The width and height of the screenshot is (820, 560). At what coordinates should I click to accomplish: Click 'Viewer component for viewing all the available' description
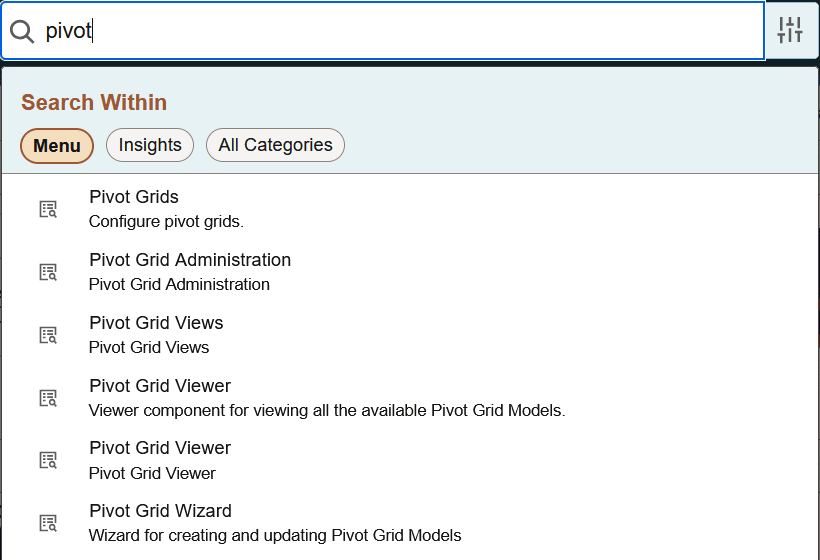coord(327,410)
